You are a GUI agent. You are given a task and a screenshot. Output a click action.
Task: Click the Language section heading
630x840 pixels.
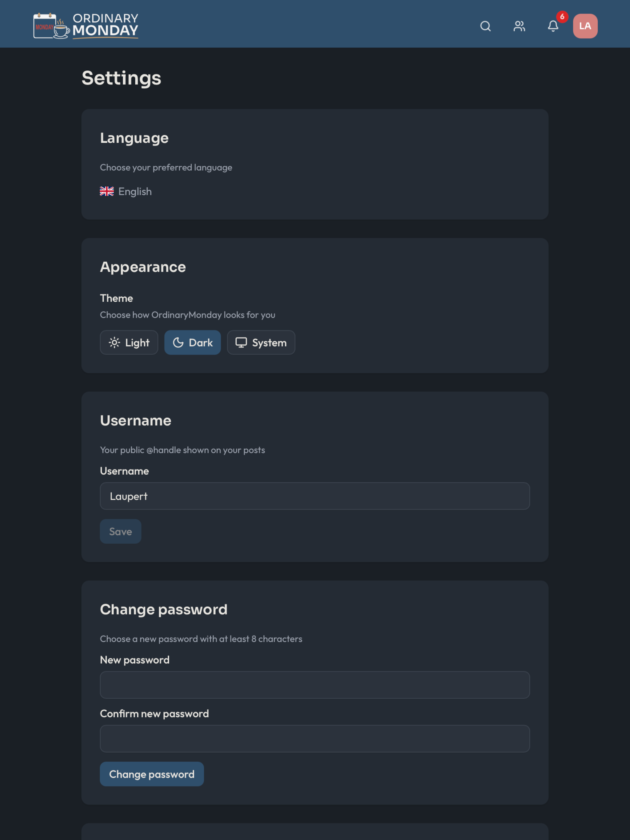click(134, 138)
